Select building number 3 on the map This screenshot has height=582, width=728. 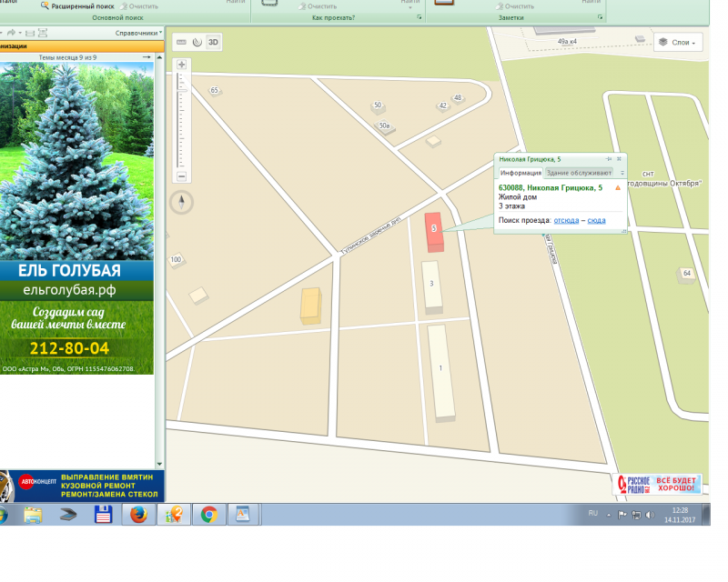click(x=431, y=287)
